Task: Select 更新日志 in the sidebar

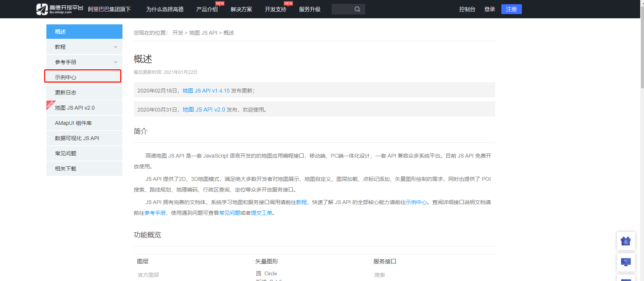Action: pos(84,93)
